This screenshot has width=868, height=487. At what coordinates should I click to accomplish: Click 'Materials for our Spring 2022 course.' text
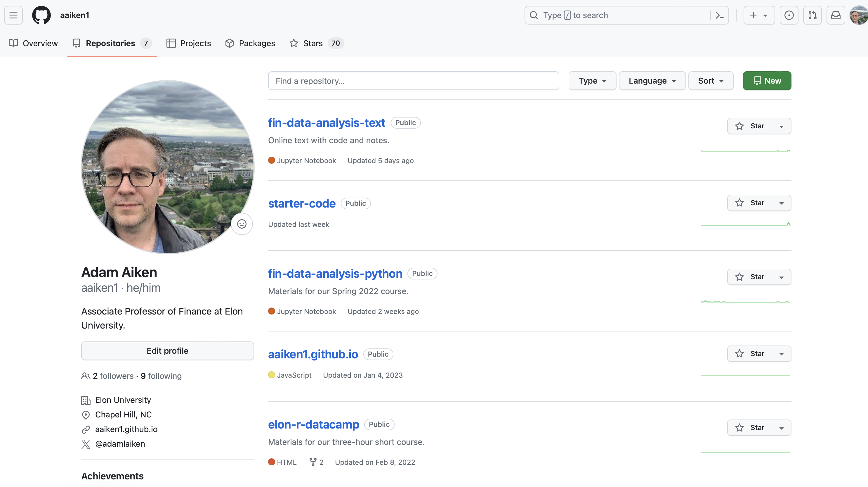click(338, 291)
